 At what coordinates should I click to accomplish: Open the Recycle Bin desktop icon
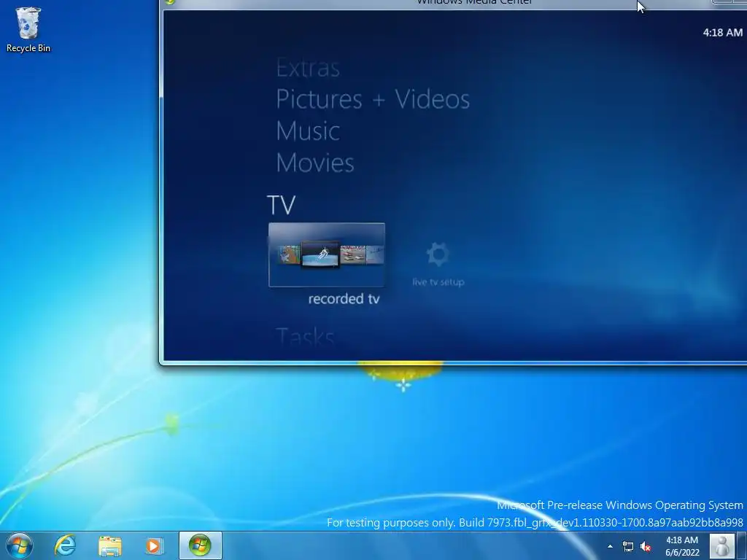pyautogui.click(x=28, y=28)
